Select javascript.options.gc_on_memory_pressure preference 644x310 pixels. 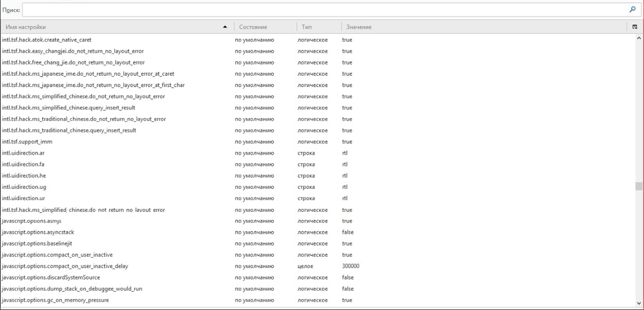coord(318,300)
